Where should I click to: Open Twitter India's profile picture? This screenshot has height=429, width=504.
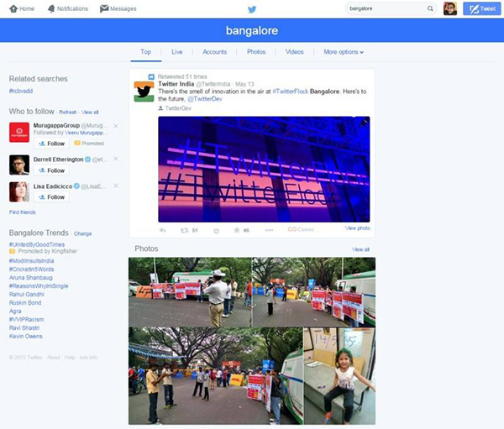point(144,92)
